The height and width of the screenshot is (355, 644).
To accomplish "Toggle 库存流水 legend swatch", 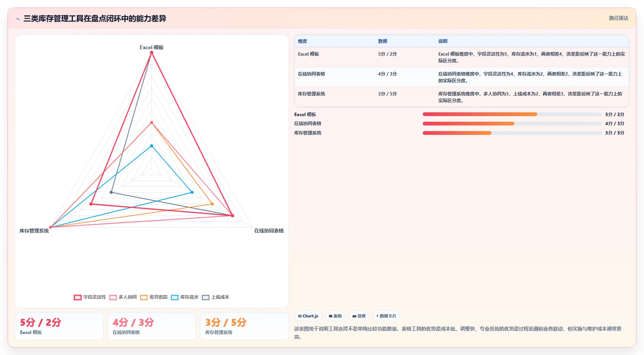I will [174, 298].
